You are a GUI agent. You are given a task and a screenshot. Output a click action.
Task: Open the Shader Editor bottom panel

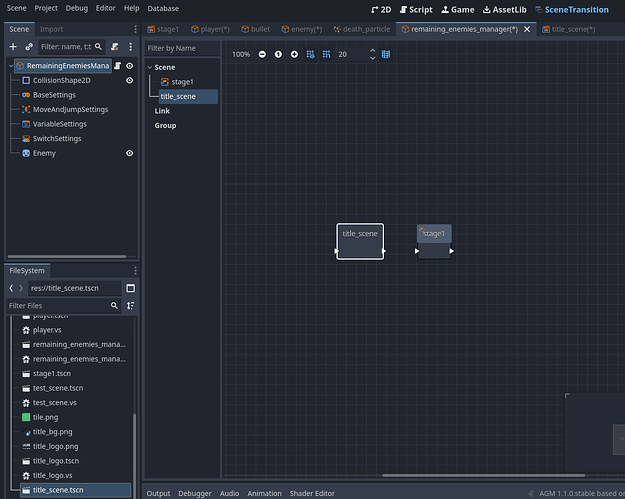tap(311, 493)
